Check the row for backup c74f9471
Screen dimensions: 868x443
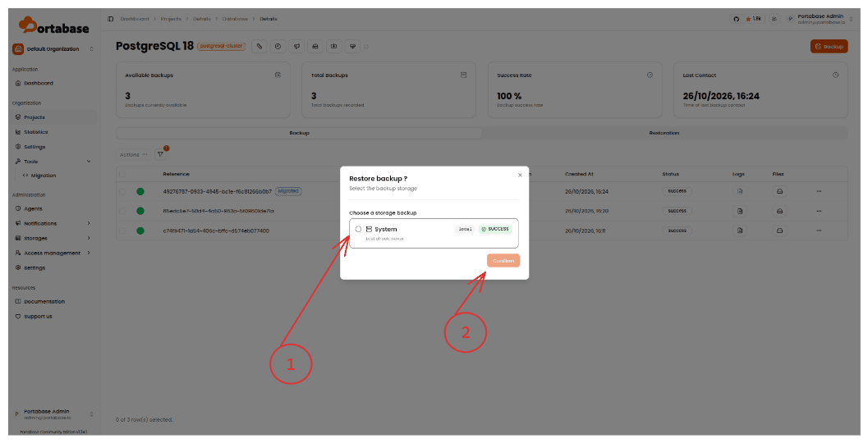click(x=122, y=231)
